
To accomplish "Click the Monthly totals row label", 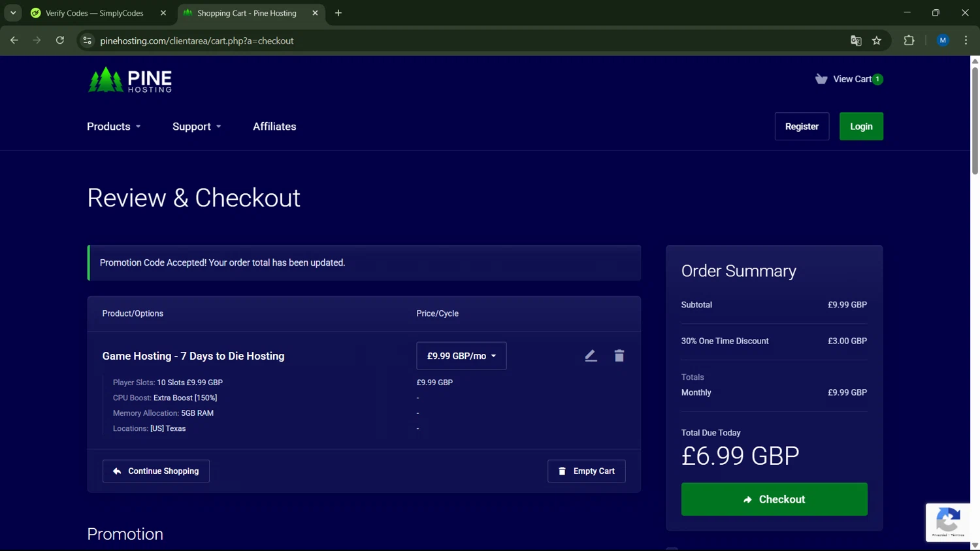I will pyautogui.click(x=696, y=392).
